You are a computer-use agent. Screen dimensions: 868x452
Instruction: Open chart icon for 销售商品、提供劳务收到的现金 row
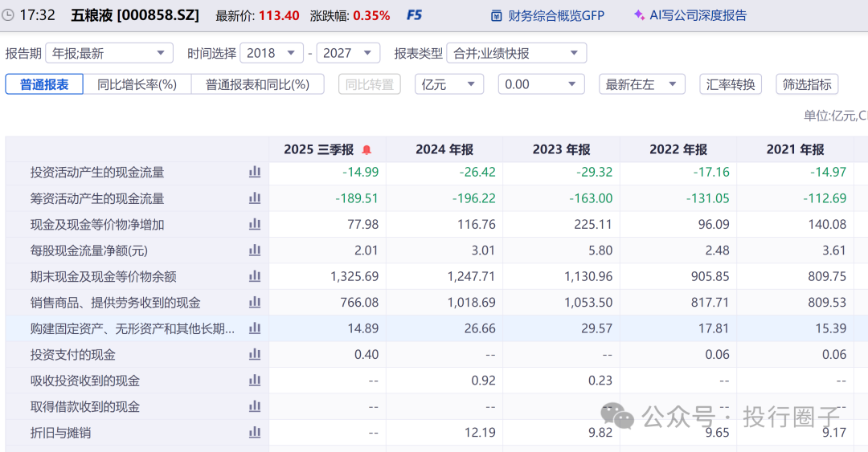click(255, 302)
